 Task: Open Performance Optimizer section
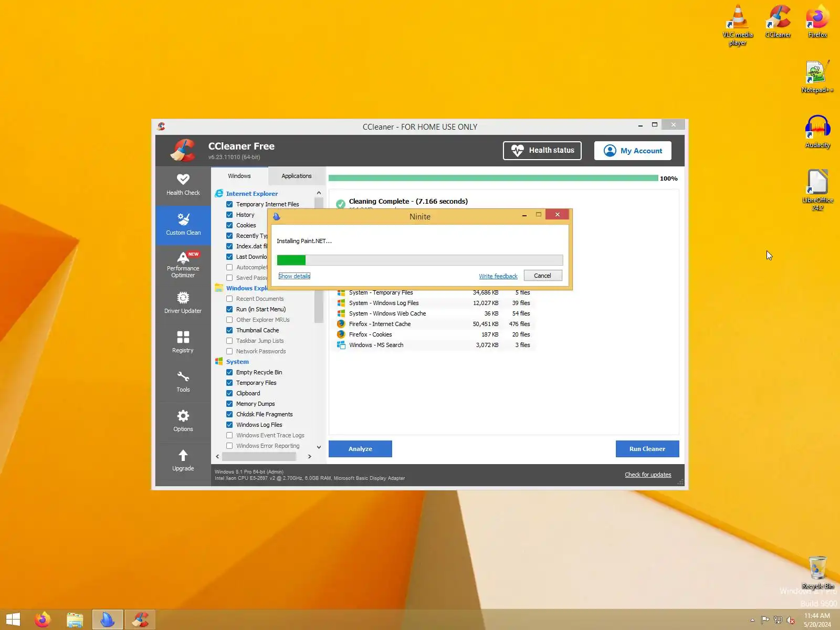click(183, 265)
